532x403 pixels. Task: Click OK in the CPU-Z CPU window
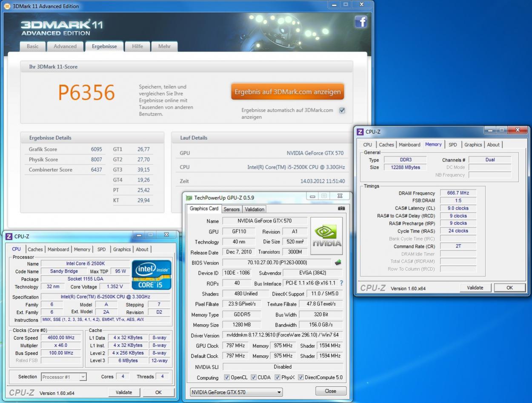[x=158, y=392]
